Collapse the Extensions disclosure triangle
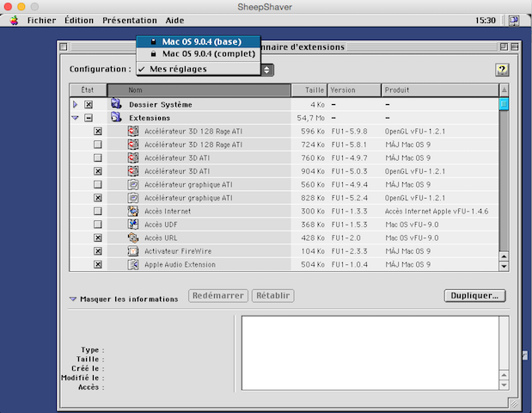 (x=76, y=118)
